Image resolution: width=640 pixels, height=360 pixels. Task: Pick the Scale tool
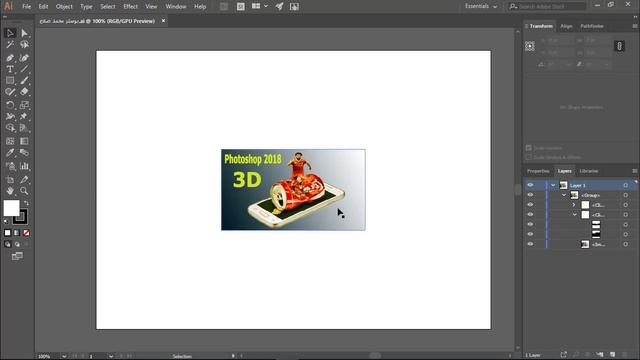click(24, 105)
